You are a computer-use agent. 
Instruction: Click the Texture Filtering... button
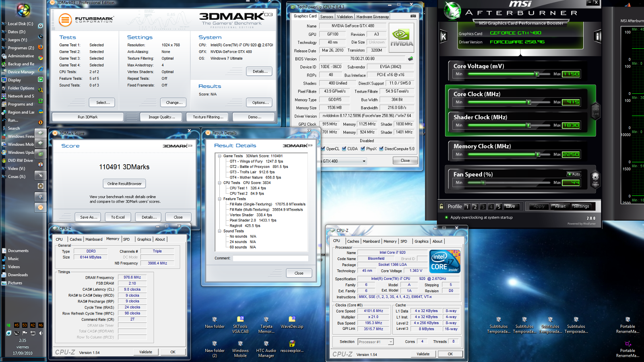click(x=207, y=117)
